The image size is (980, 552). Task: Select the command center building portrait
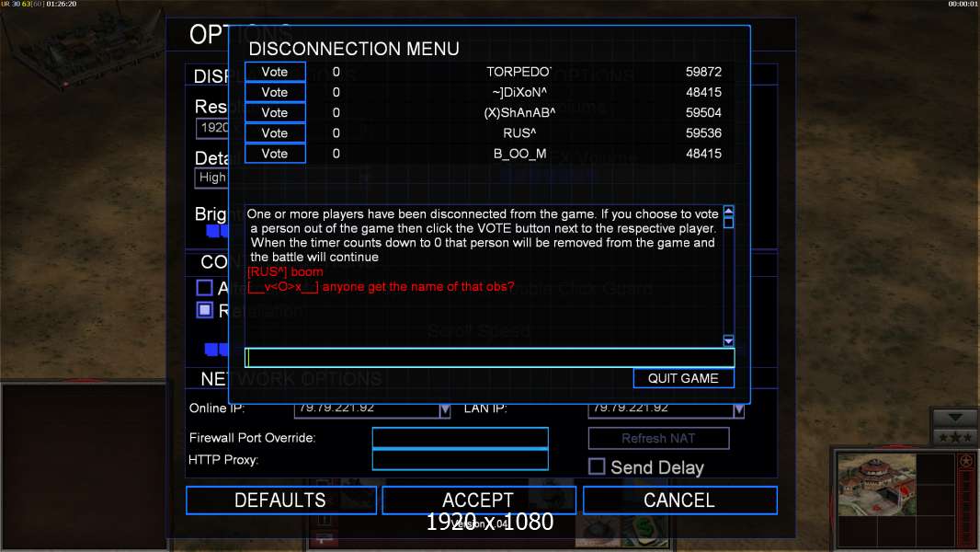[876, 485]
